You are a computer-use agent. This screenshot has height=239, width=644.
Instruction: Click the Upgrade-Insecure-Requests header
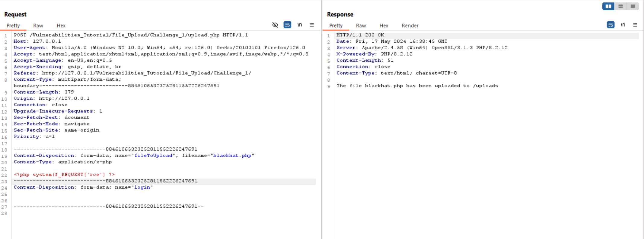click(58, 111)
